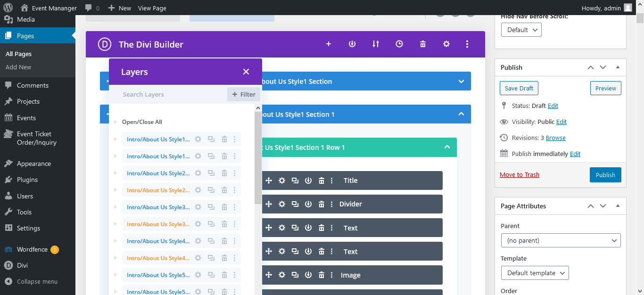644x295 pixels.
Task: Click the Layers panel scrollbar thumb
Action: tap(258, 158)
